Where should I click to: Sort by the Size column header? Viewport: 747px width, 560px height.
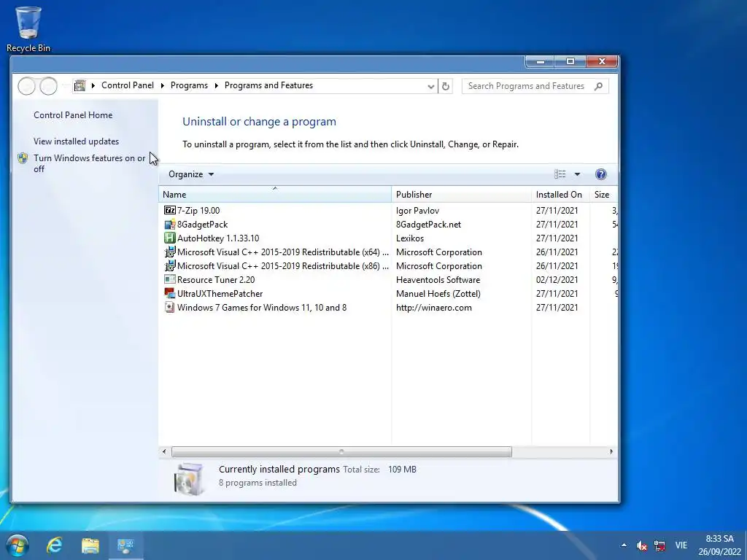pos(603,194)
